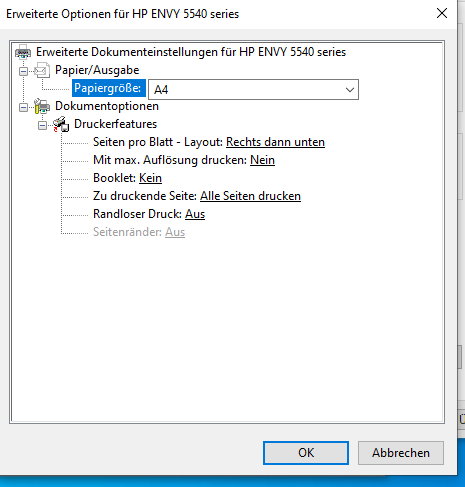Cancel with the Abbrechen button
The width and height of the screenshot is (465, 487).
pos(401,453)
